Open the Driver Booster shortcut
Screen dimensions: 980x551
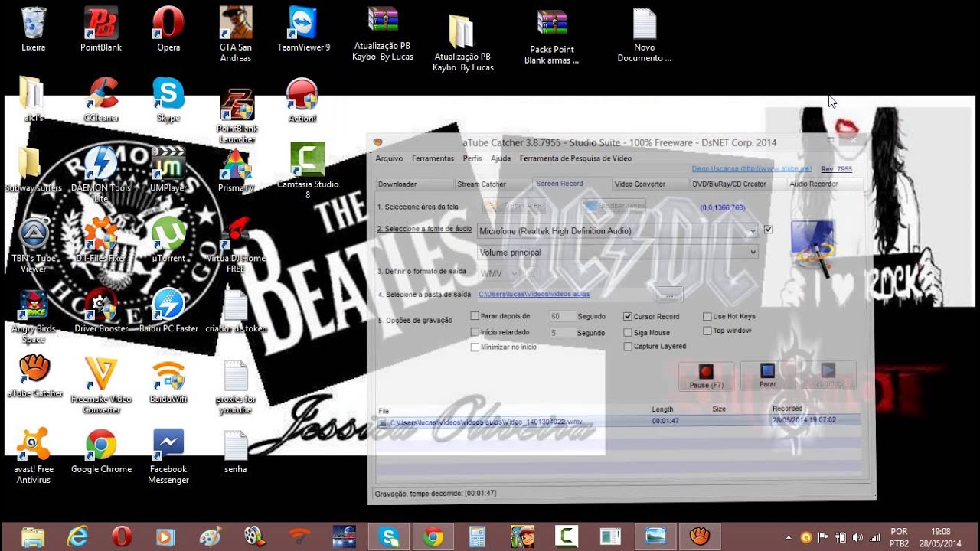tap(101, 310)
